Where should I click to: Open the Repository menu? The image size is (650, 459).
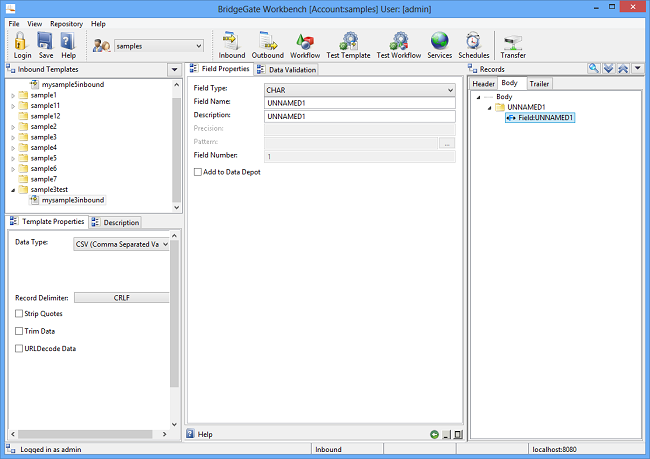(66, 24)
